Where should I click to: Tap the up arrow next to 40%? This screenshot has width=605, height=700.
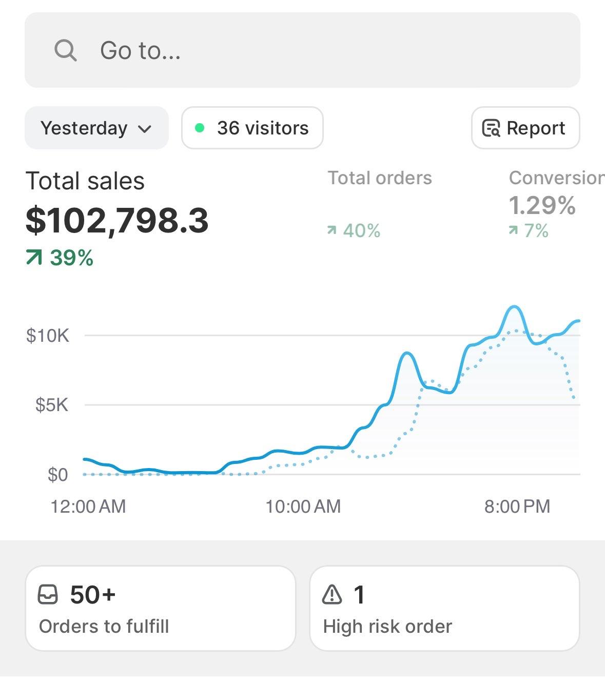332,231
